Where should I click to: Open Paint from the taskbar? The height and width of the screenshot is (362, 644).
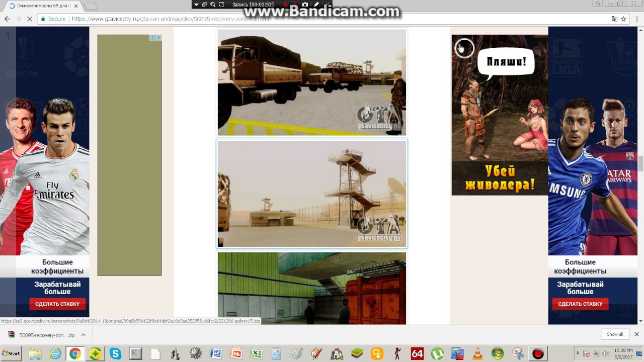[296, 353]
